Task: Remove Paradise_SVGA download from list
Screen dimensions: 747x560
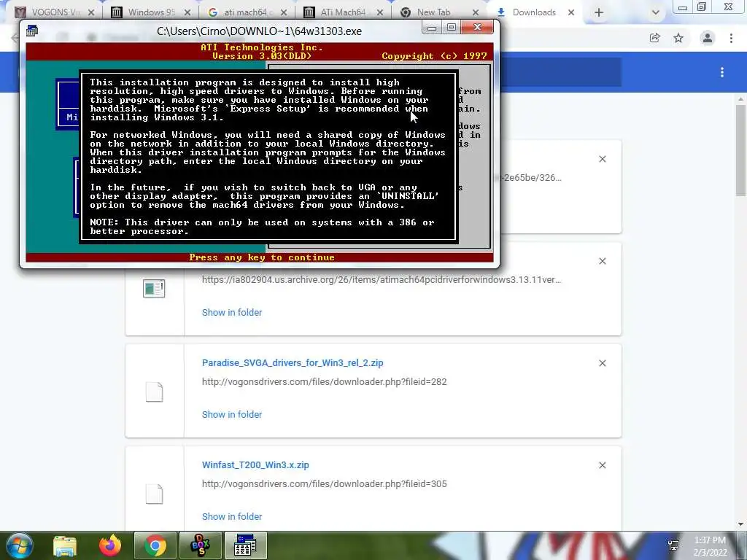Action: (603, 363)
